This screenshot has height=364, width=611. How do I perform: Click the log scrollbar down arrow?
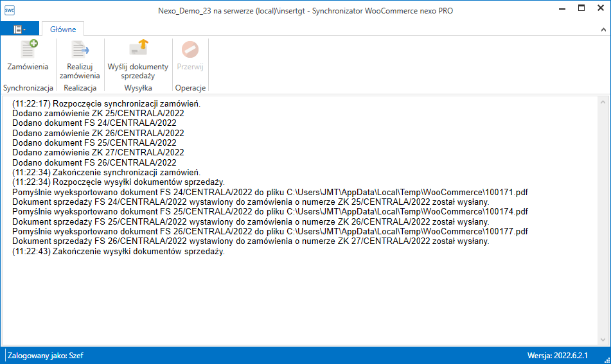(x=603, y=340)
